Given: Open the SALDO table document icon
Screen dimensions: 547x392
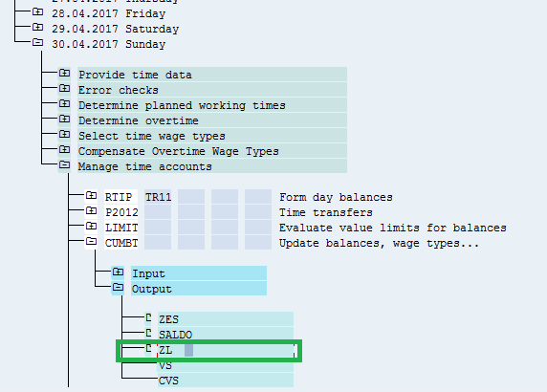Looking at the screenshot, I should click(x=148, y=333).
